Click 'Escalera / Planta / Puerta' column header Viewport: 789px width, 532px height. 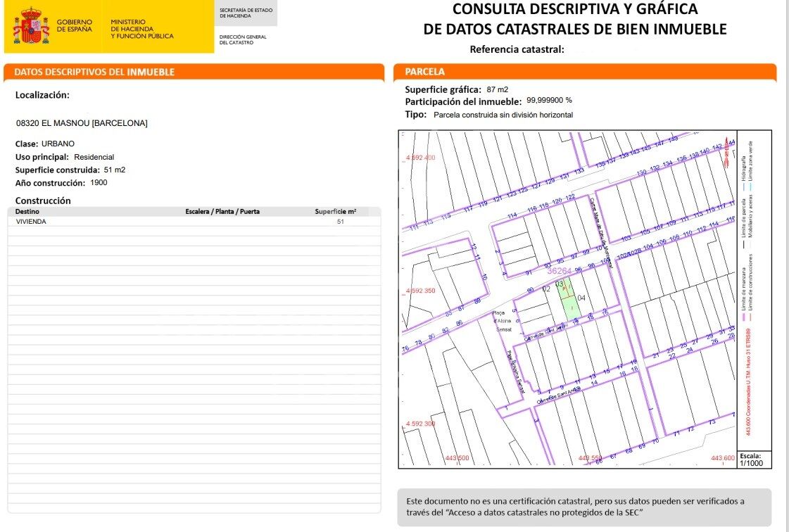click(222, 211)
